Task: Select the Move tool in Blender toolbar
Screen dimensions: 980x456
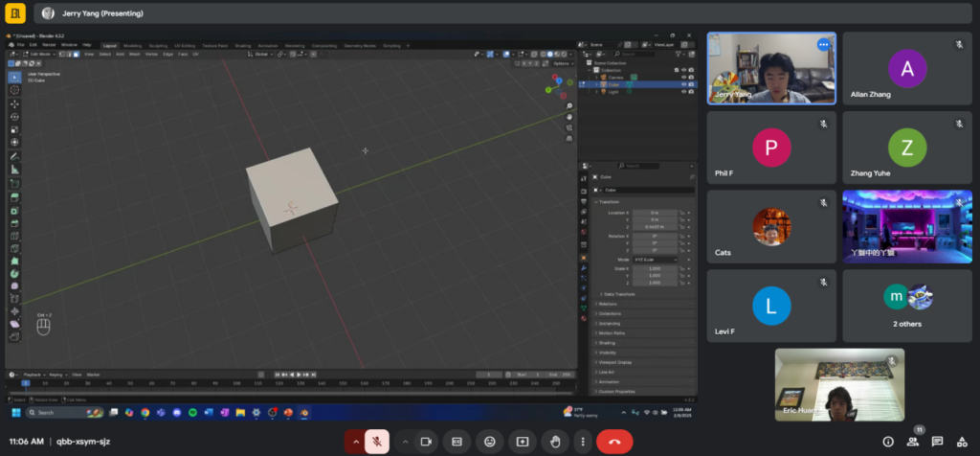Action: click(x=14, y=103)
